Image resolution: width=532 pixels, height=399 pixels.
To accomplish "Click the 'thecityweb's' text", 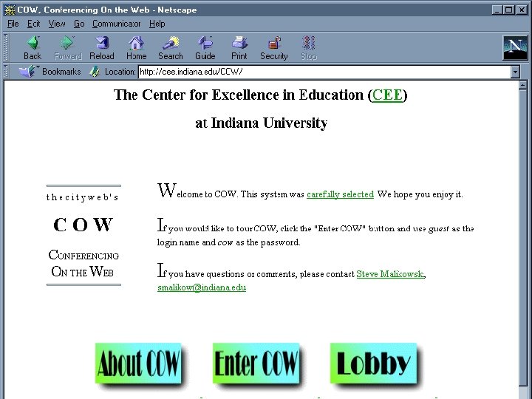I will 83,197.
